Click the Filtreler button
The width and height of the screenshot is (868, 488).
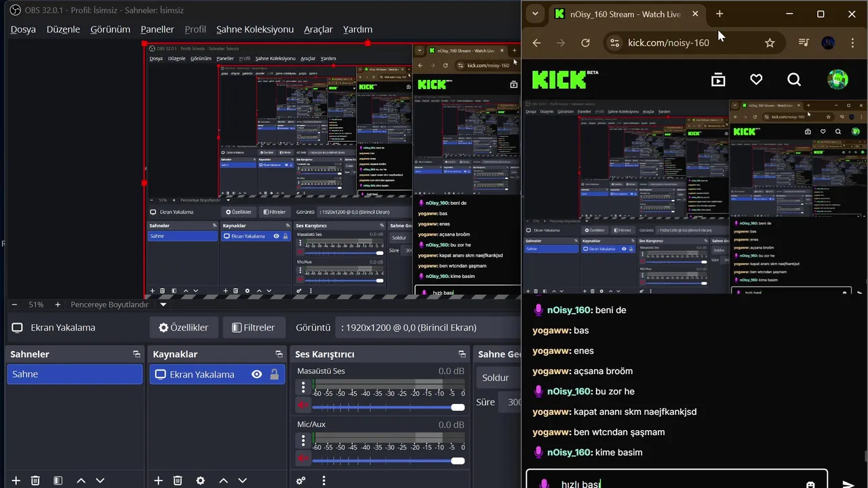253,327
